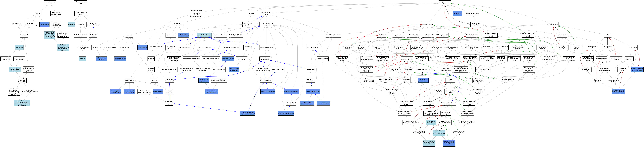Select the 'binding' node under molecular_function
This screenshot has height=147, width=644.
click(x=38, y=14)
